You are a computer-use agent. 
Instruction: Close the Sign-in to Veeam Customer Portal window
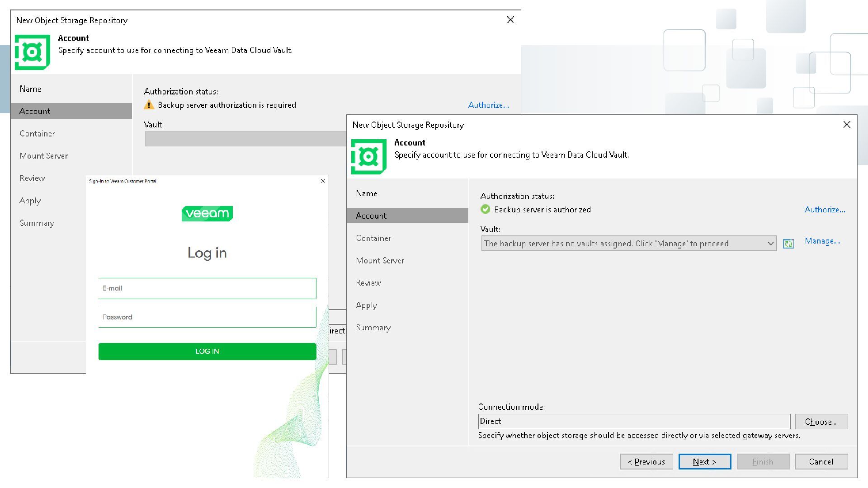point(323,181)
